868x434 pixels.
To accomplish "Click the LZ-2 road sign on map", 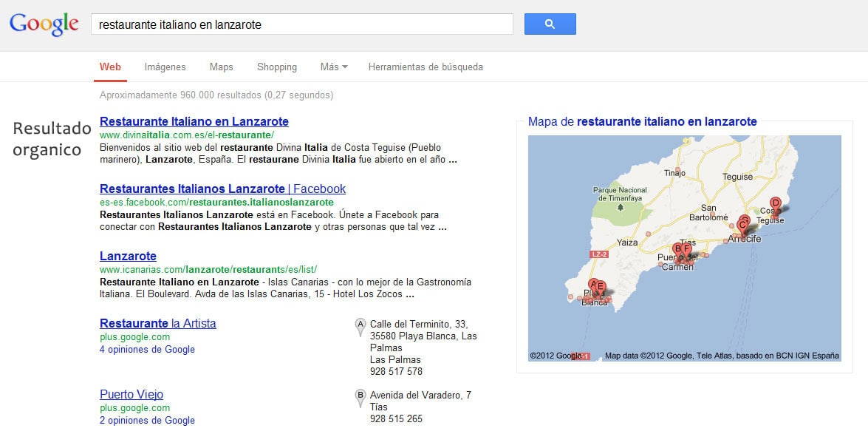I will pos(600,254).
